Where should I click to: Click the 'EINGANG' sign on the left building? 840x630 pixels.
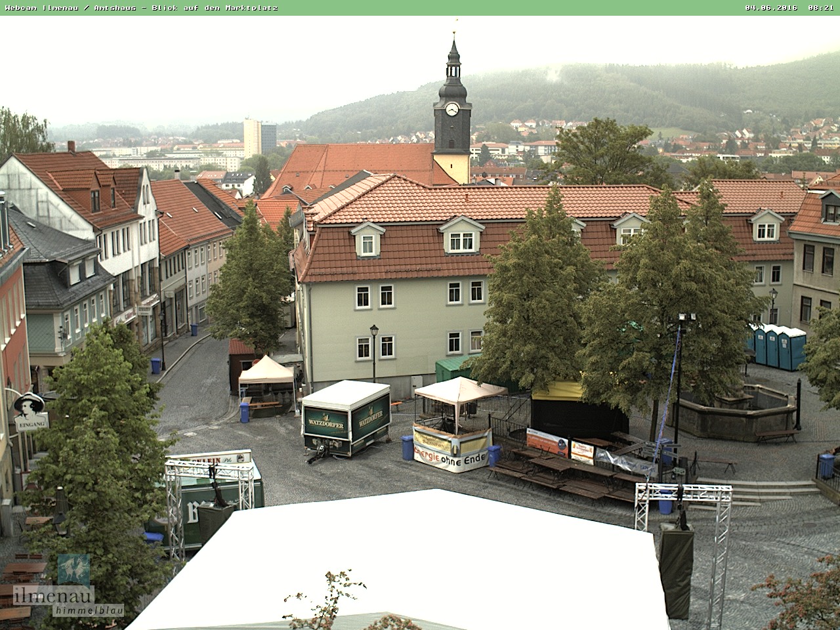[x=31, y=425]
